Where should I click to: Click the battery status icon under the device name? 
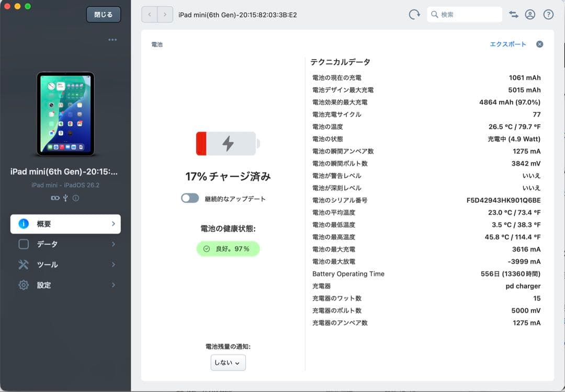tap(55, 198)
